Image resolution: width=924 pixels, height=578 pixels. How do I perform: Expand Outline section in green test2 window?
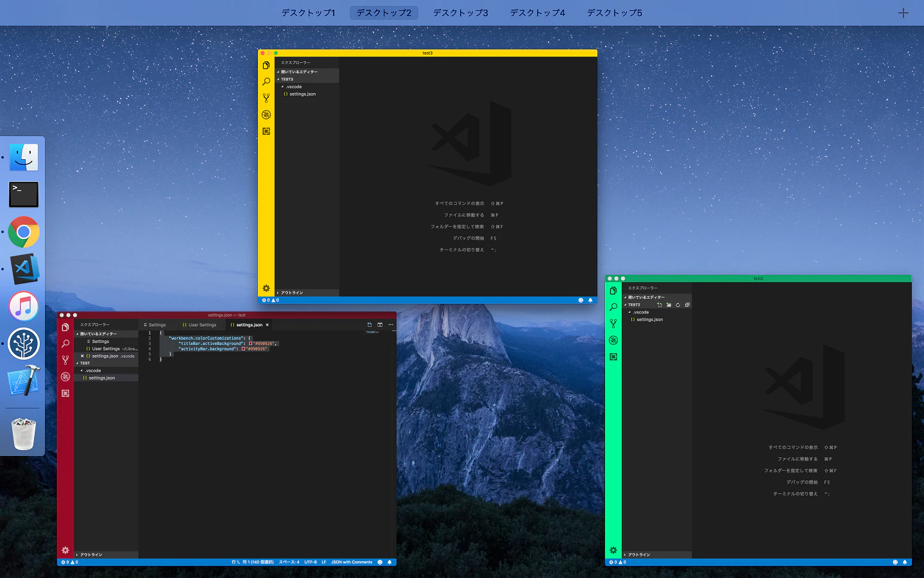(x=657, y=555)
